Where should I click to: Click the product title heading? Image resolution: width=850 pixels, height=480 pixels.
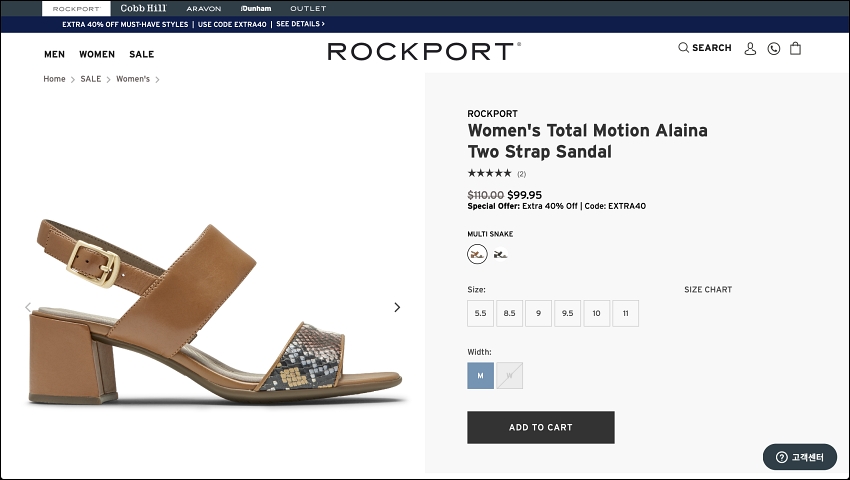click(588, 141)
